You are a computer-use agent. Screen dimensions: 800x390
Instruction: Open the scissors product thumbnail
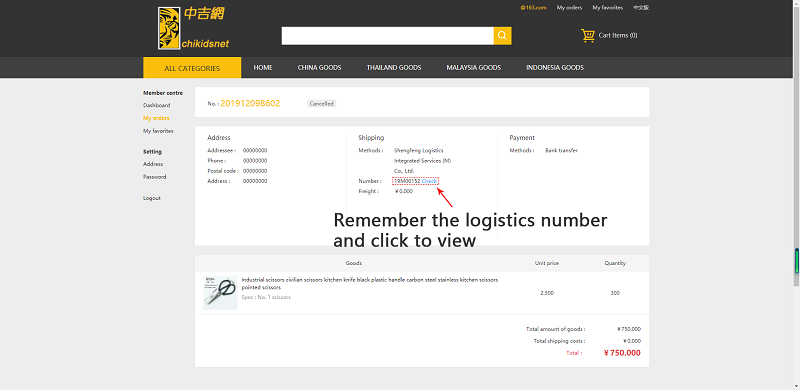click(220, 292)
